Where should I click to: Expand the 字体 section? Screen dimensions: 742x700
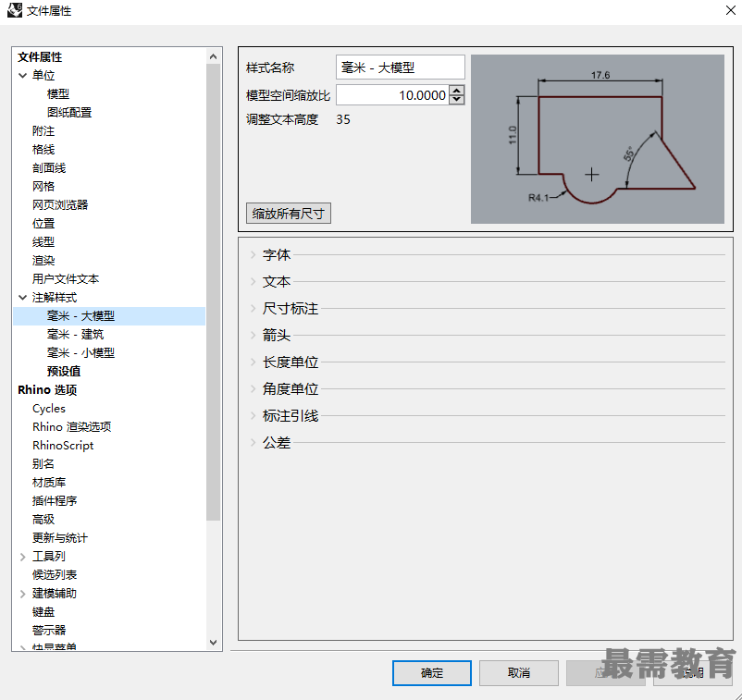pos(254,255)
